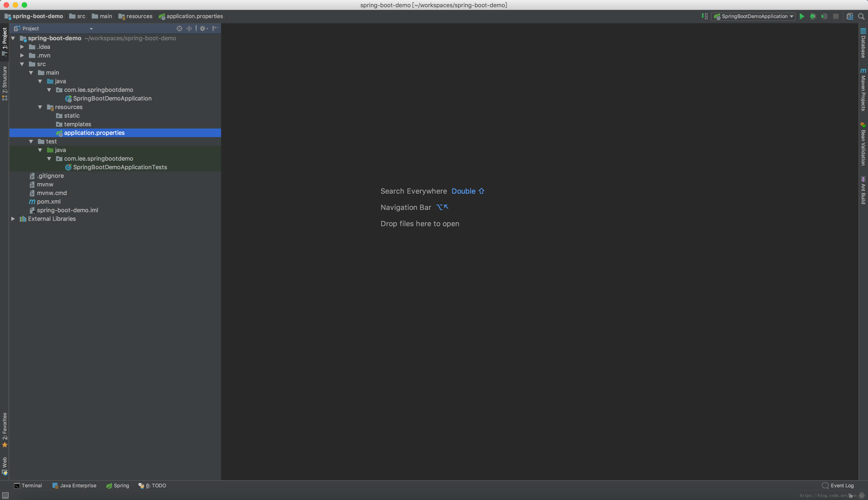Viewport: 868px width, 500px height.
Task: Hide the Project panel using hide icon
Action: coord(215,29)
